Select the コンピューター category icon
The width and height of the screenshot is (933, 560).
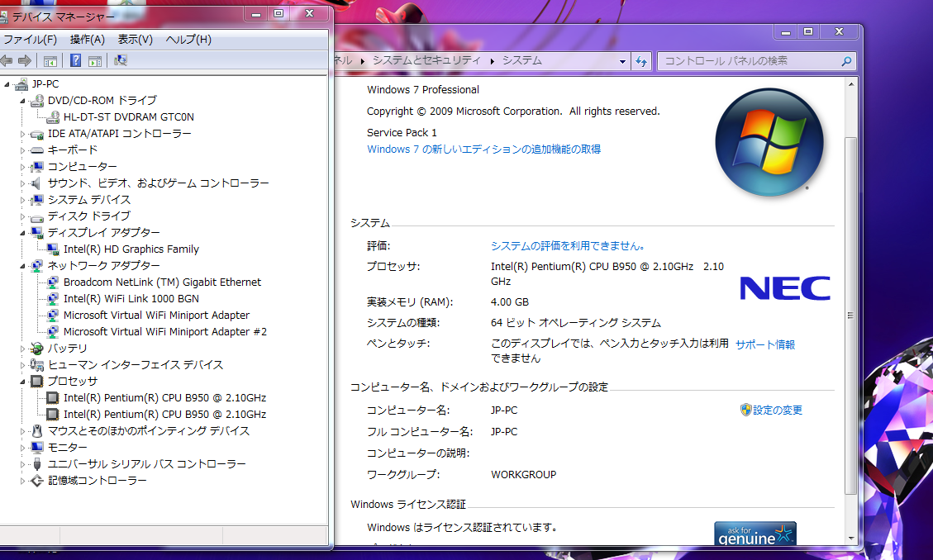pyautogui.click(x=37, y=167)
